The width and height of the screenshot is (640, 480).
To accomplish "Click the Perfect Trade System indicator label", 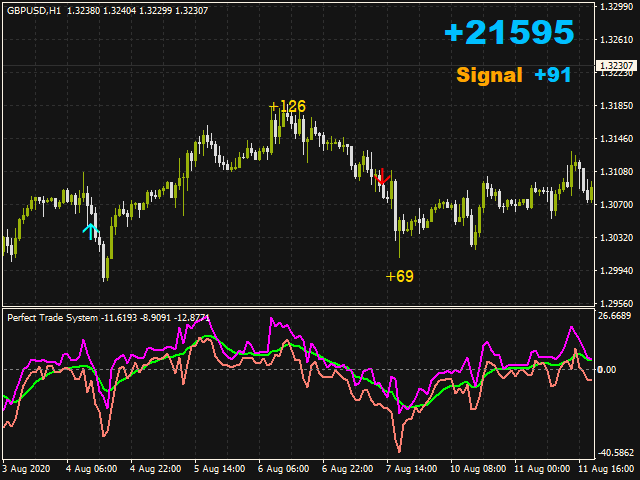I will pyautogui.click(x=52, y=318).
